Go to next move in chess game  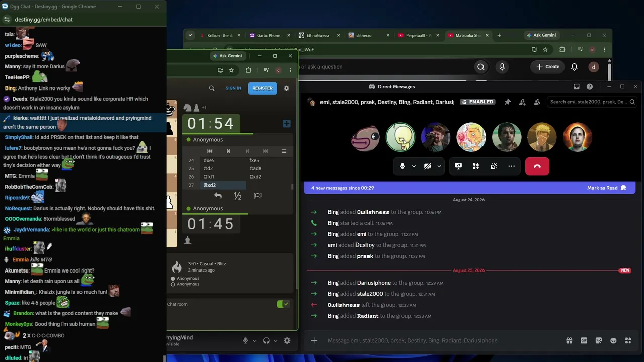pyautogui.click(x=247, y=151)
